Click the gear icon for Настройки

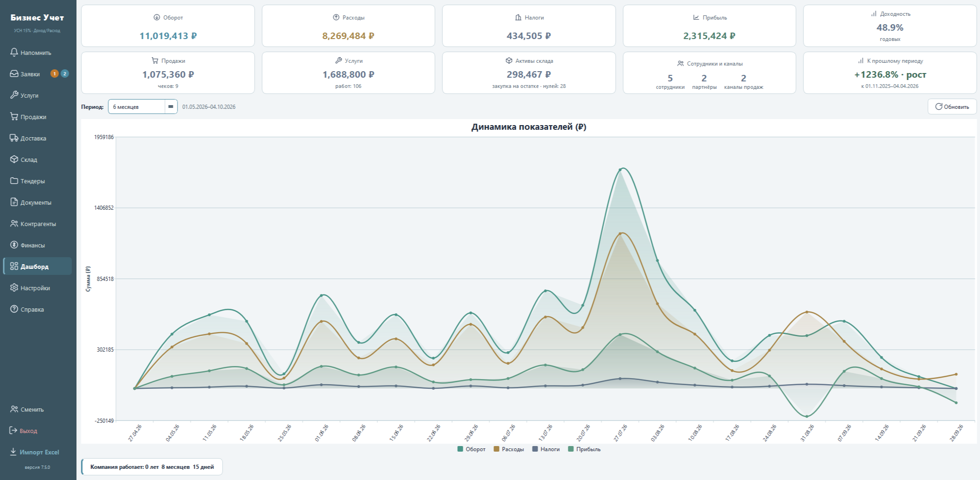[x=14, y=288]
